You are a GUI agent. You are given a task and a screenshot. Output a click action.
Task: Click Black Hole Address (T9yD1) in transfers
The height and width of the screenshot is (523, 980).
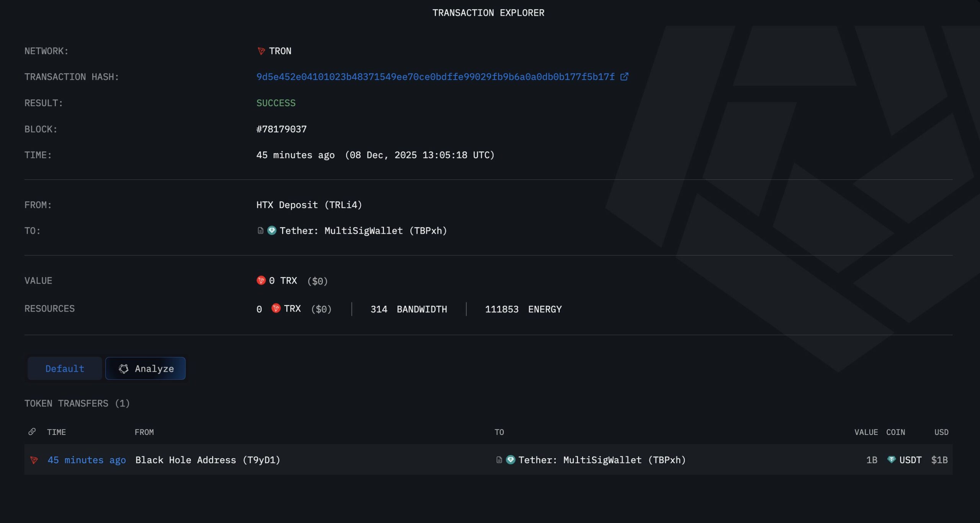click(x=207, y=460)
